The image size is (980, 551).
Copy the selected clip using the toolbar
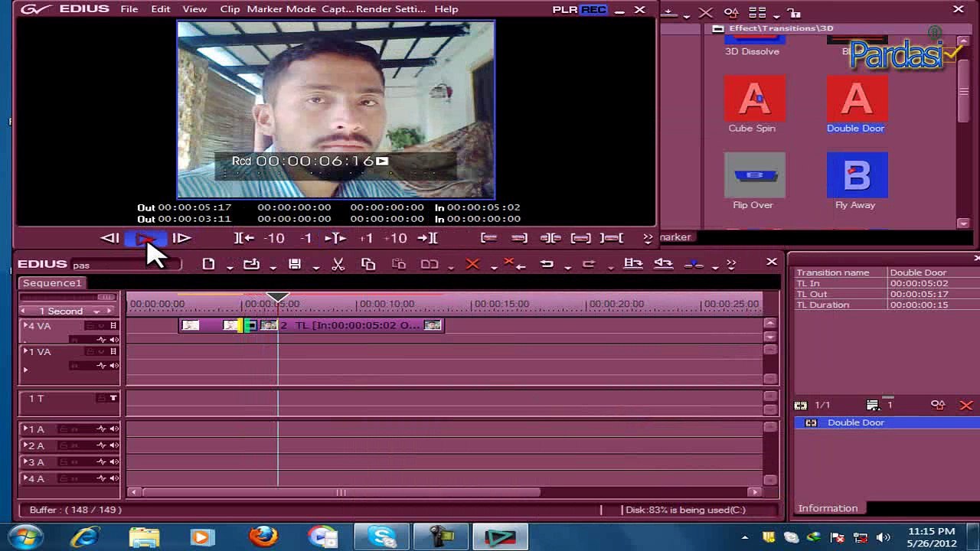(x=368, y=264)
